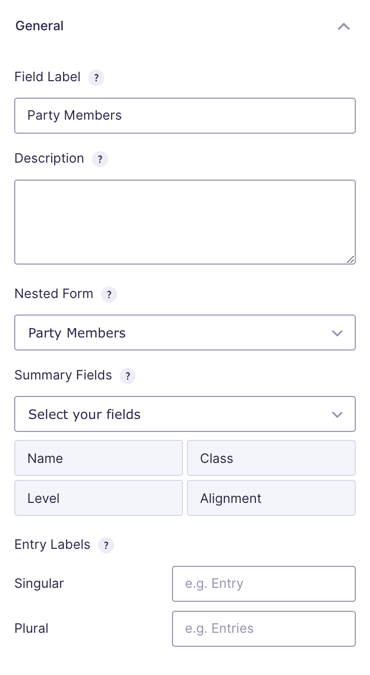
Task: Open help tooltip for Field Label
Action: (x=96, y=78)
